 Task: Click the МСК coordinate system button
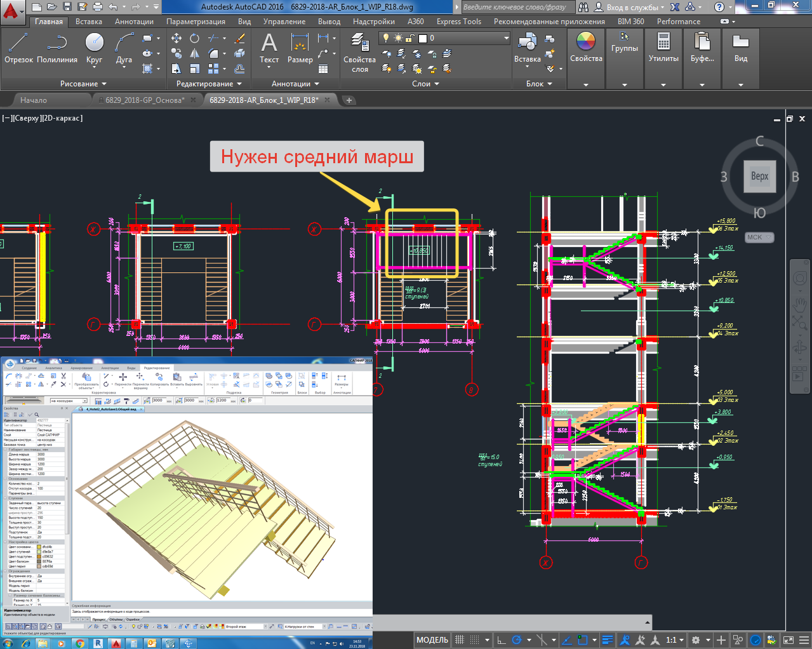759,238
